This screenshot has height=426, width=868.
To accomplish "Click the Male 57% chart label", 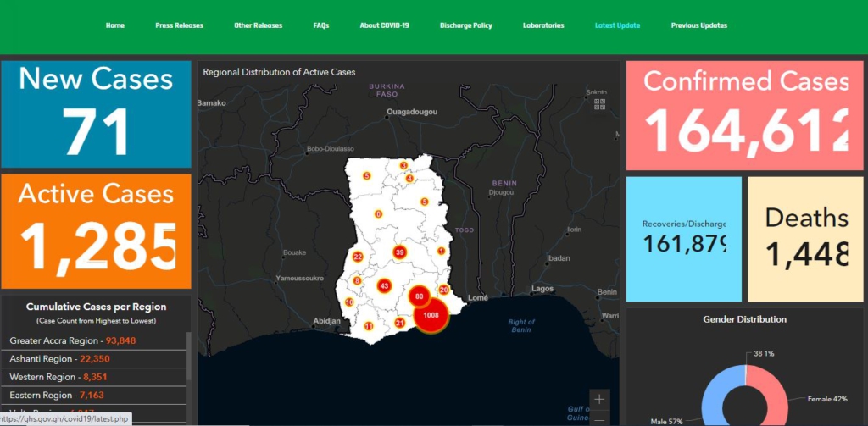I will [x=668, y=422].
